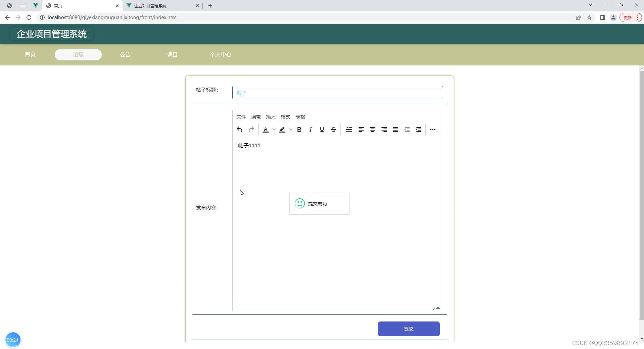Close the 企业项目管理系统 browser tab

pyautogui.click(x=197, y=6)
